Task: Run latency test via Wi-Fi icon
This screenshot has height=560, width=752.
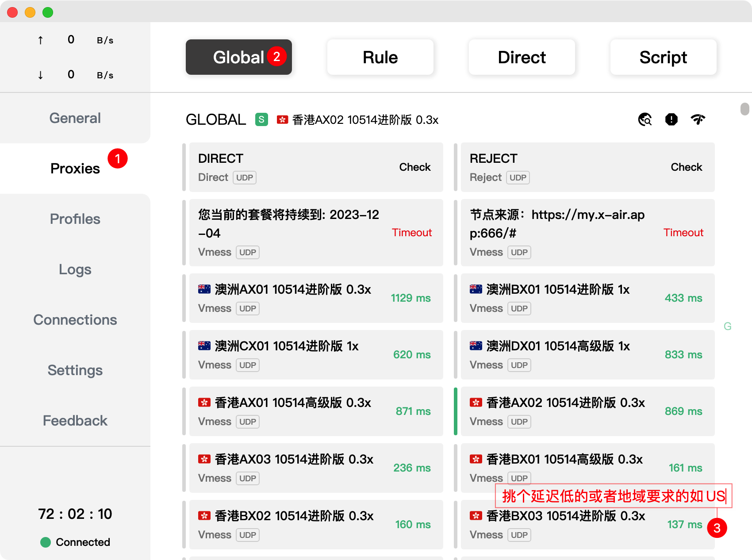Action: (698, 119)
